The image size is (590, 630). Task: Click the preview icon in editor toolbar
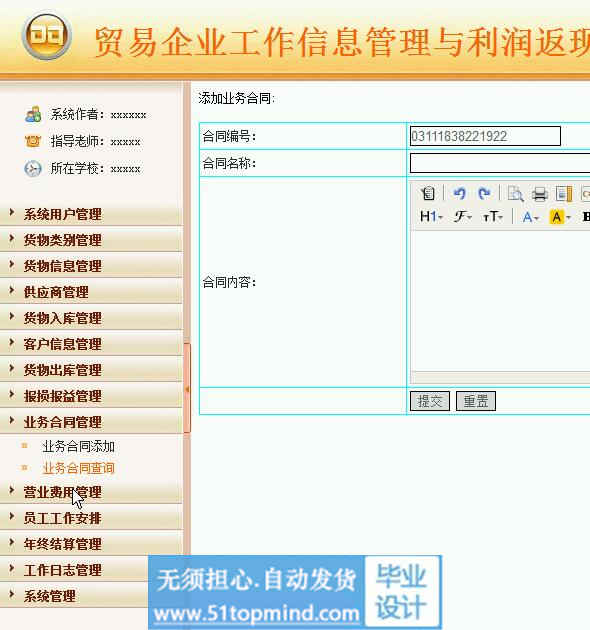pos(515,194)
